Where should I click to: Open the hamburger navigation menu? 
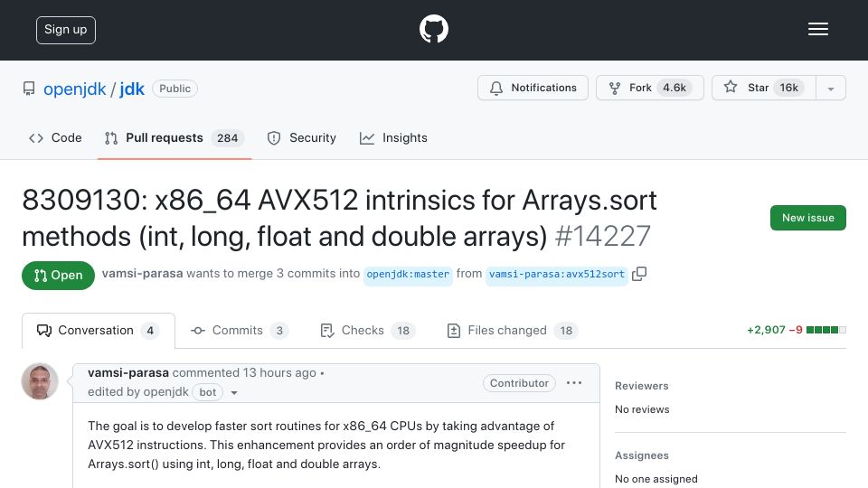tap(817, 29)
